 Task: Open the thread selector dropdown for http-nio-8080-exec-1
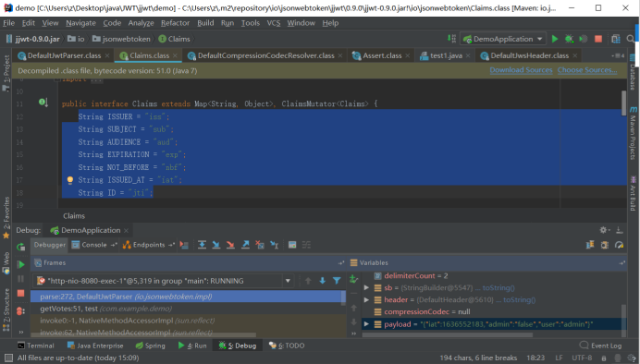coord(288,281)
